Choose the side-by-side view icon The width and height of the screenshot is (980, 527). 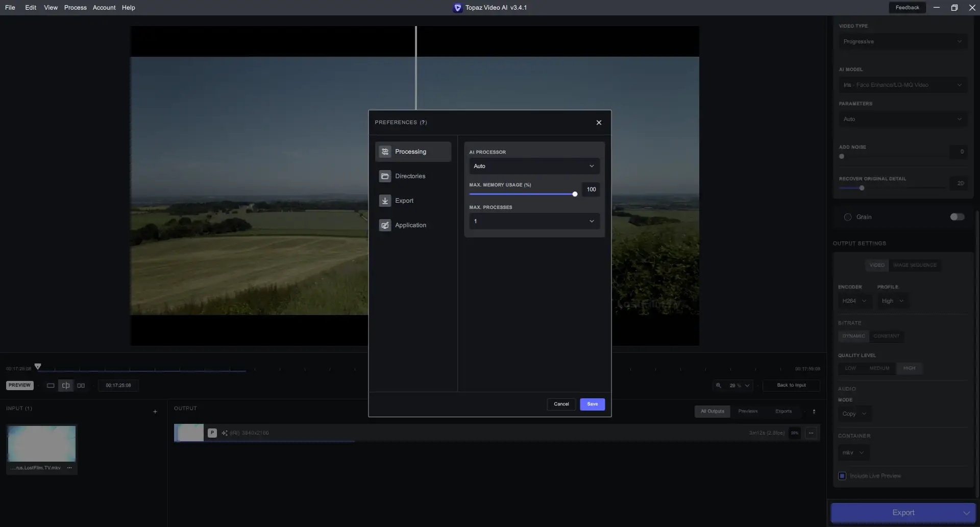pos(81,386)
